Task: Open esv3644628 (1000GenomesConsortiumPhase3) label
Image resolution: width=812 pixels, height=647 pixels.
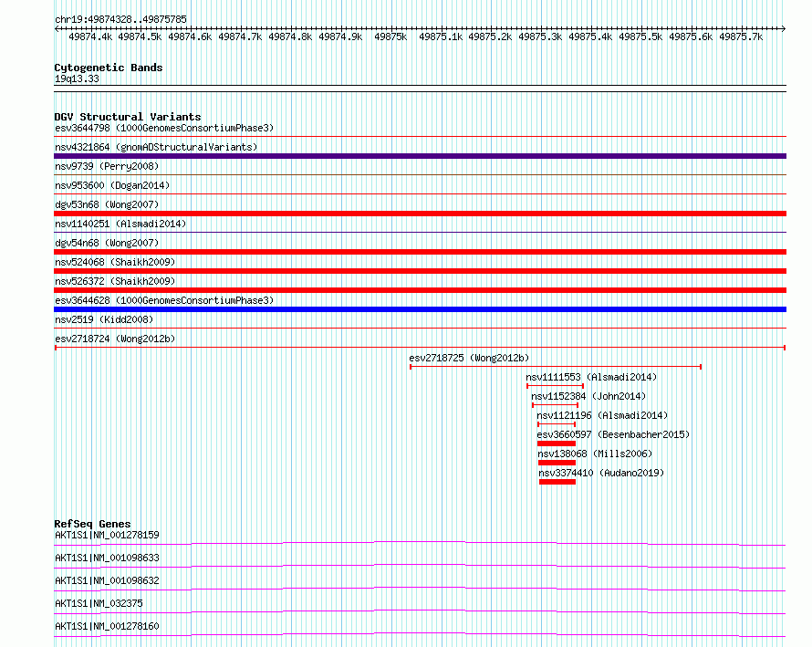Action: pyautogui.click(x=164, y=300)
